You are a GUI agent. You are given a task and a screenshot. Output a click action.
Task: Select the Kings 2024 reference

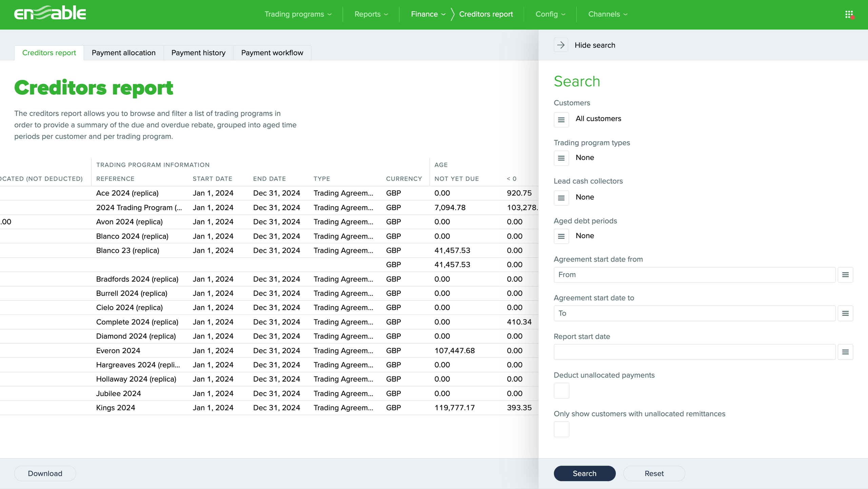point(116,408)
